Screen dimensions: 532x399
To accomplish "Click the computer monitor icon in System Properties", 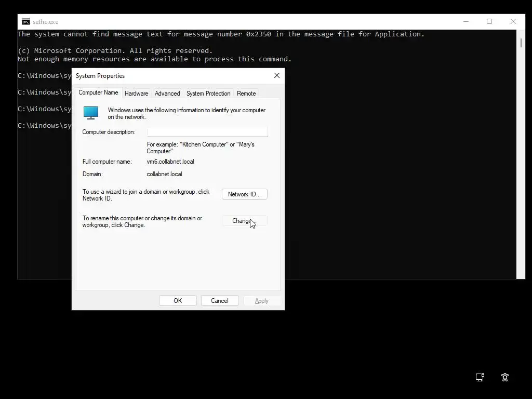I will (91, 113).
